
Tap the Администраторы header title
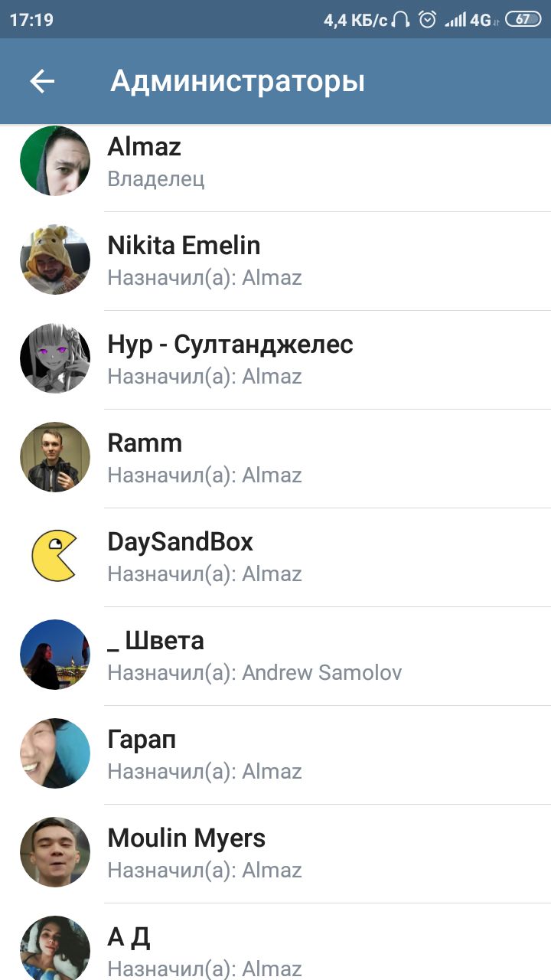coord(237,81)
